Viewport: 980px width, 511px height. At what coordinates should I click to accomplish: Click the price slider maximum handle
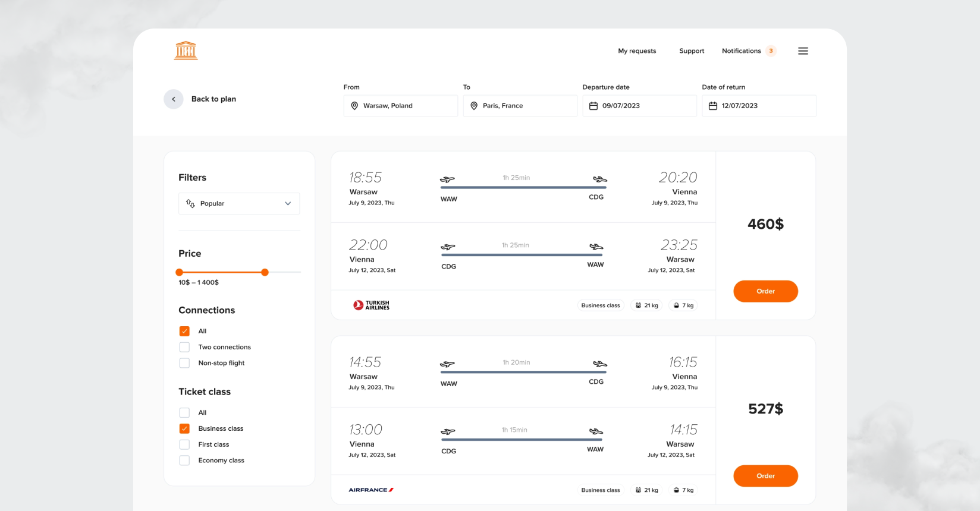(x=265, y=272)
